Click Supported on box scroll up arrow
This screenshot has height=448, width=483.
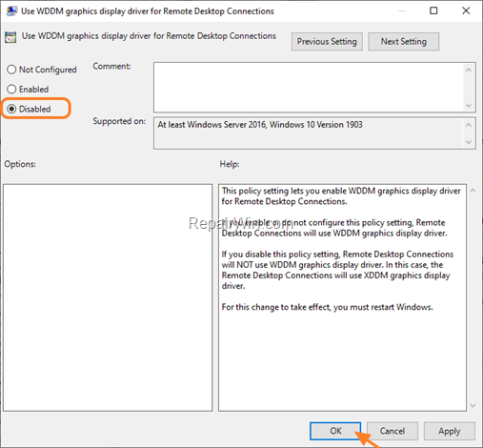coord(469,125)
